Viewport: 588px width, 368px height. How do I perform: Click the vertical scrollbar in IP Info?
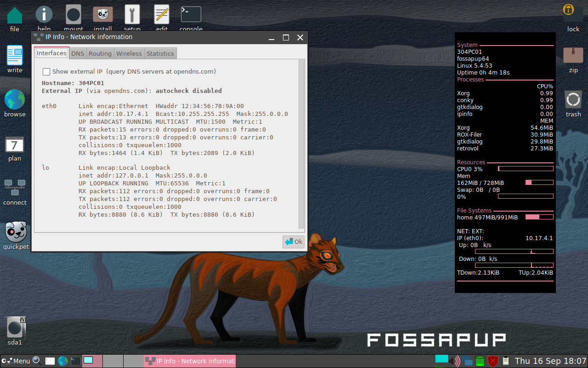[x=301, y=143]
